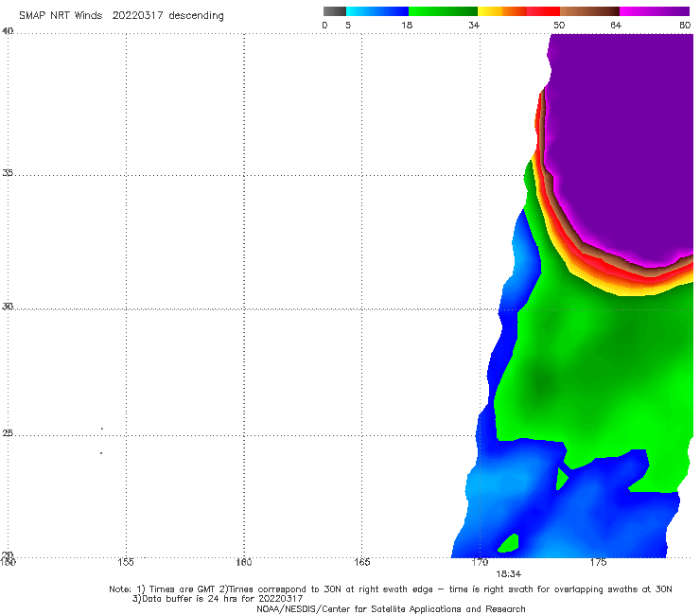Click the title 'SMAP NRT Winds 20220317 descending'
Viewport: 700px width, 615px height.
(x=121, y=16)
